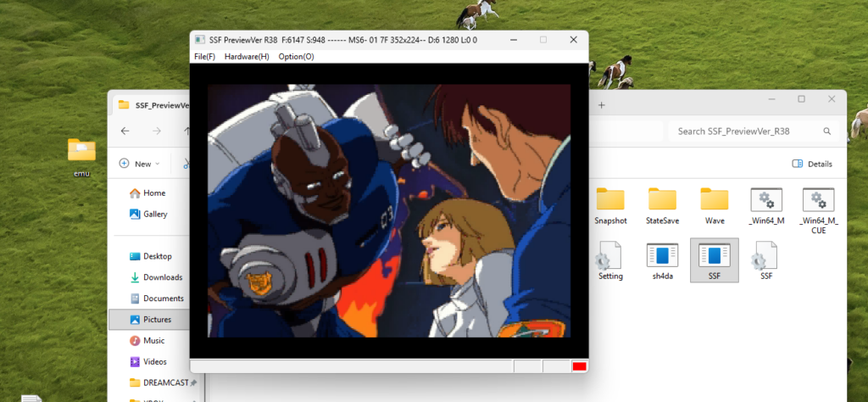Click the Search SSF_PreviewVer_R38 box

(754, 131)
